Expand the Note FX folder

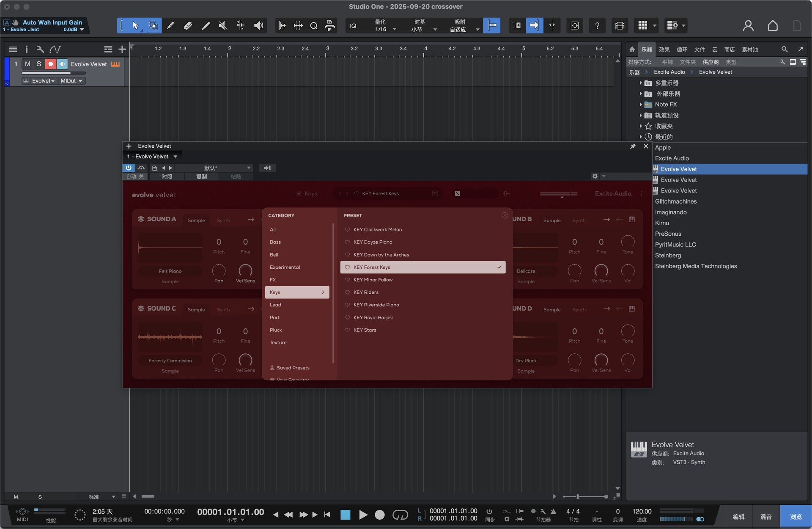641,105
